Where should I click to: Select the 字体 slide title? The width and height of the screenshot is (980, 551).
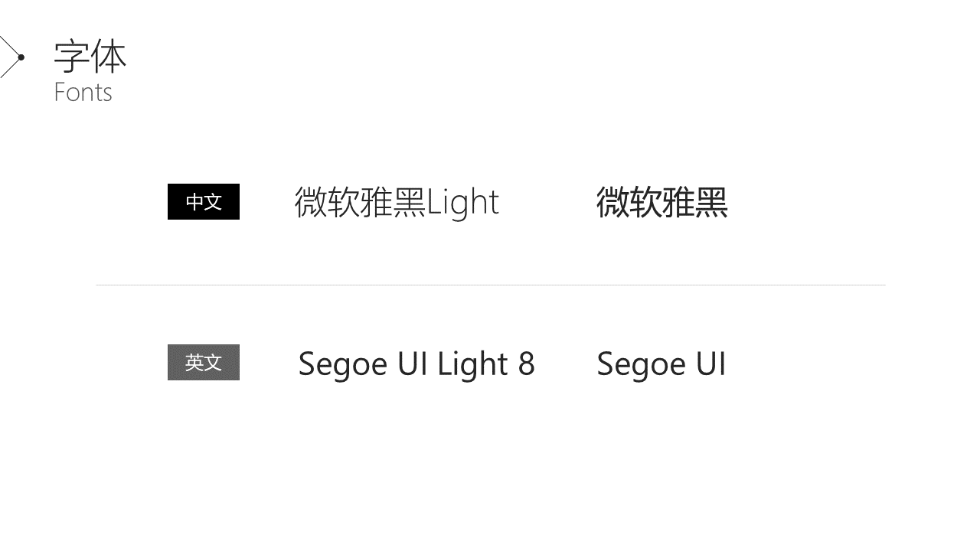pos(90,57)
